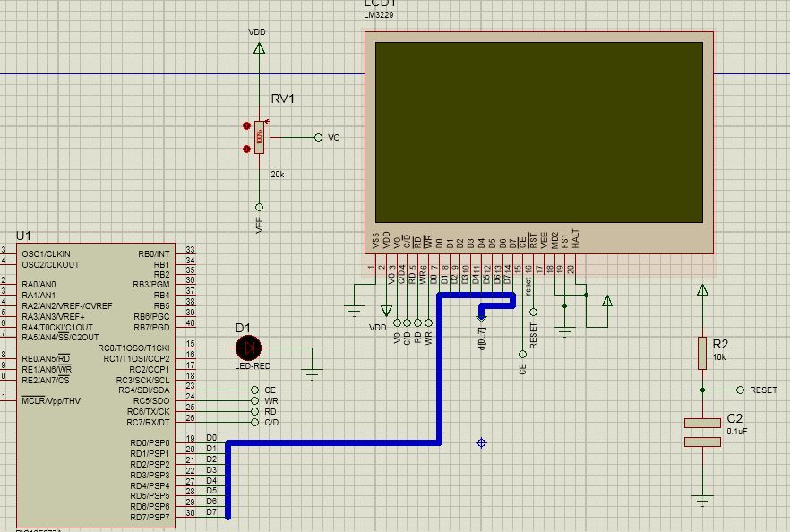Click the VDD power arrow under LCD pin 2

(386, 311)
